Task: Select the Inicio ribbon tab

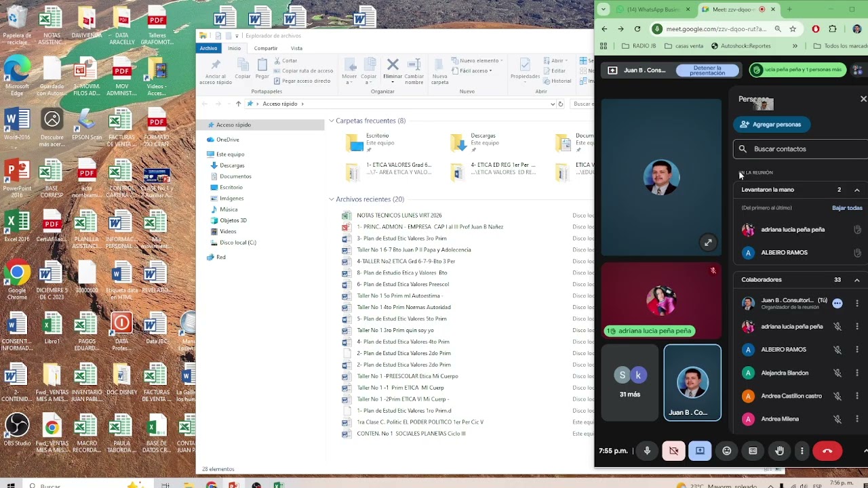Action: click(234, 48)
